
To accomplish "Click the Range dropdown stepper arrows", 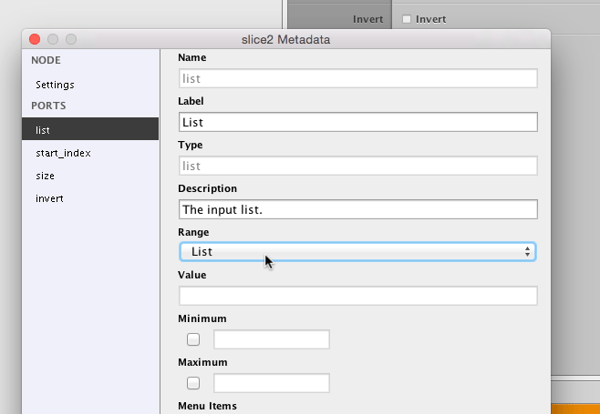I will pyautogui.click(x=527, y=252).
